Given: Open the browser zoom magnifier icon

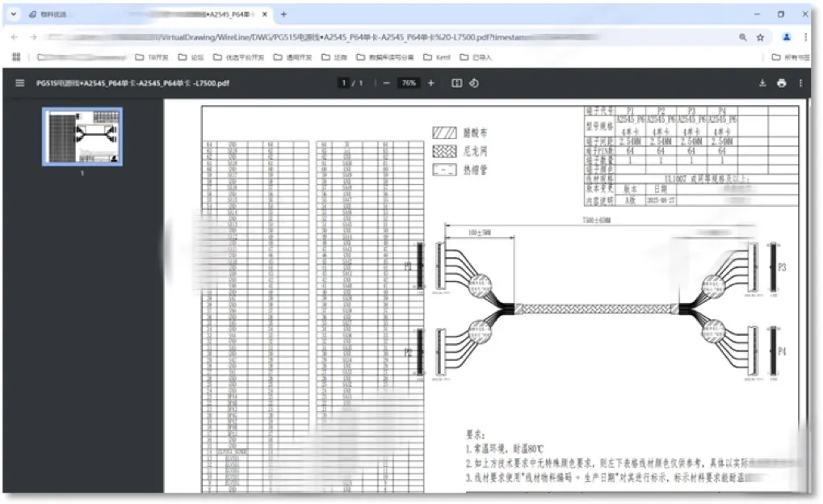Looking at the screenshot, I should (743, 37).
